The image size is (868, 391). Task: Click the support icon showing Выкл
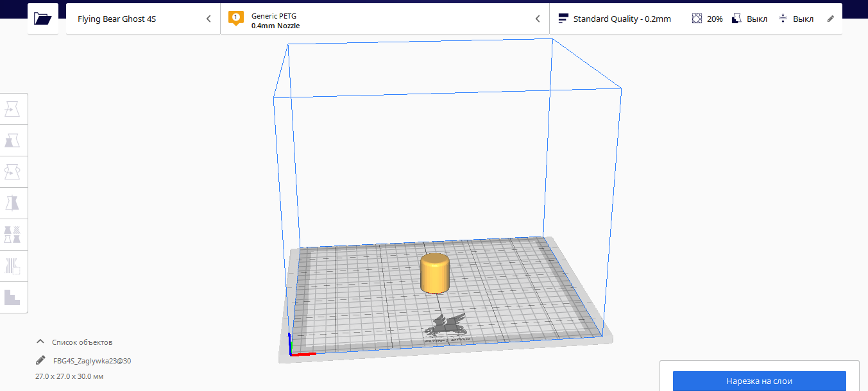click(x=736, y=19)
